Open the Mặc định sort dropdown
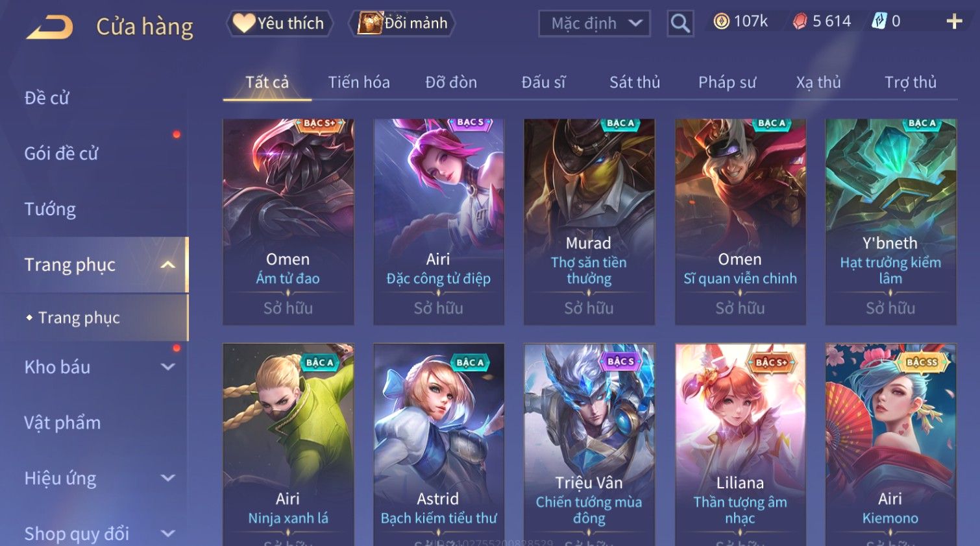Image resolution: width=980 pixels, height=546 pixels. coord(594,23)
